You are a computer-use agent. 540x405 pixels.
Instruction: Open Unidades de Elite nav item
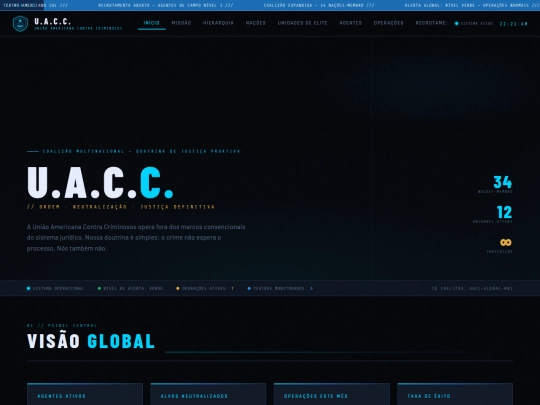[x=302, y=23]
